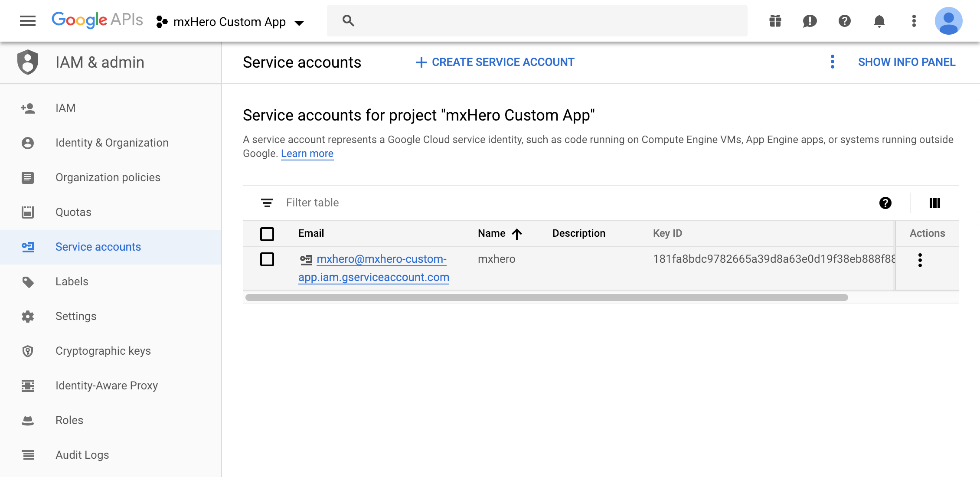The height and width of the screenshot is (477, 980).
Task: Click the Identity & Organization person icon
Action: click(x=28, y=143)
